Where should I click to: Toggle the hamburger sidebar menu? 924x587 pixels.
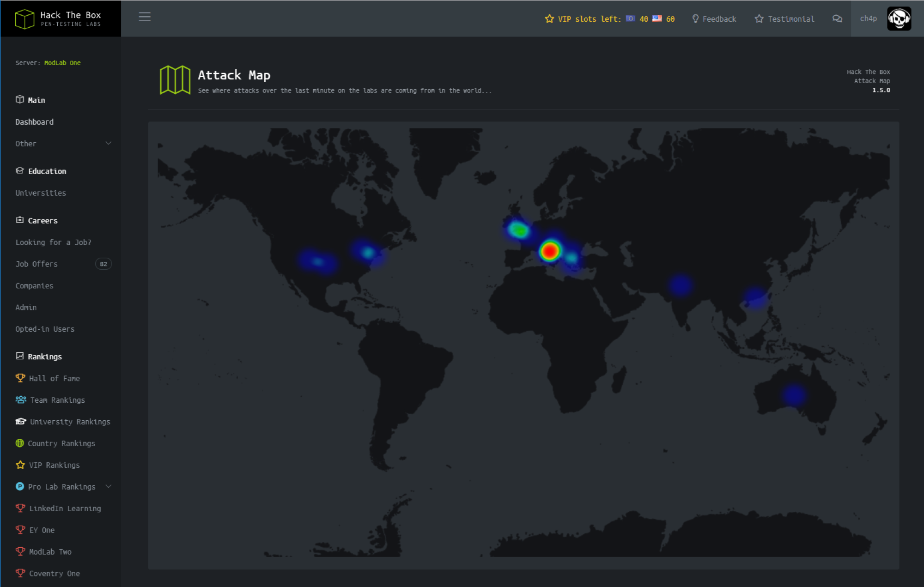tap(145, 17)
